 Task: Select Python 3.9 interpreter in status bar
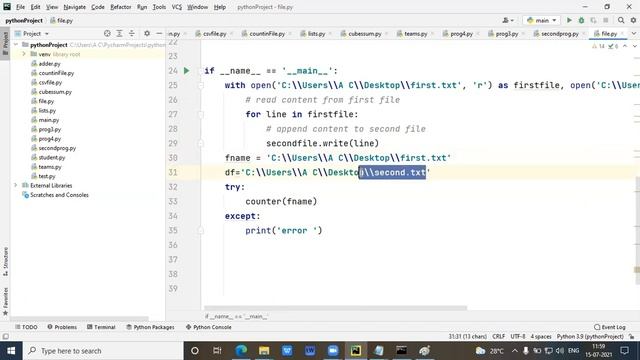(590, 337)
